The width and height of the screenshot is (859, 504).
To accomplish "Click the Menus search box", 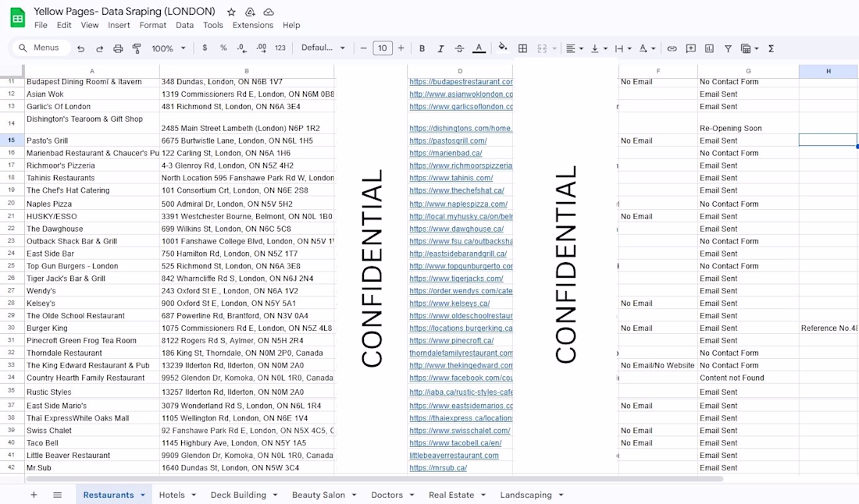I will (41, 48).
